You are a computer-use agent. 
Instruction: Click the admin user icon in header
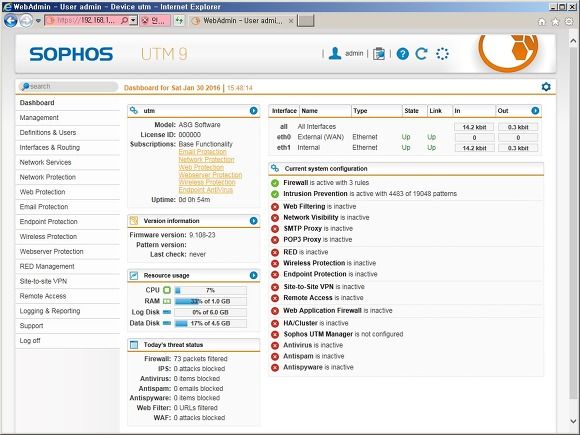[x=335, y=54]
